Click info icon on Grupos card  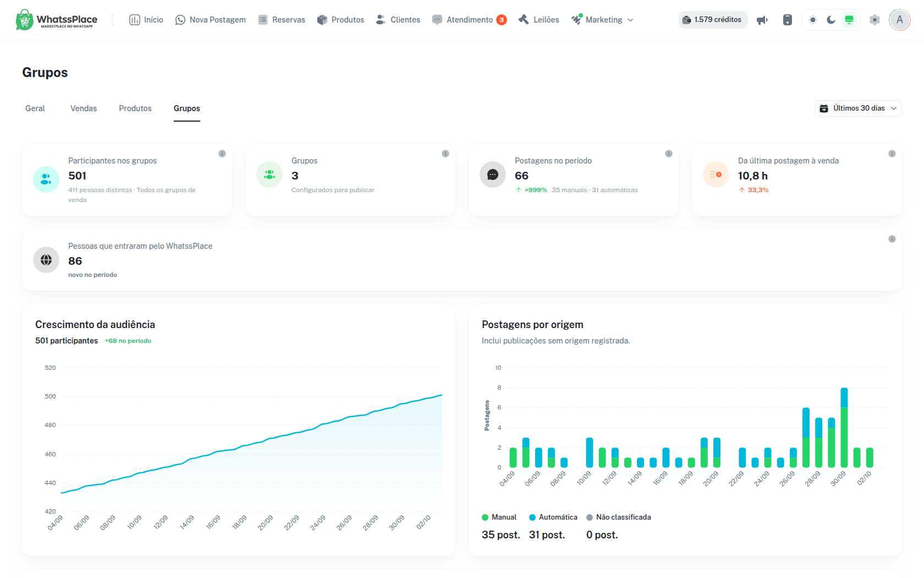pos(446,154)
